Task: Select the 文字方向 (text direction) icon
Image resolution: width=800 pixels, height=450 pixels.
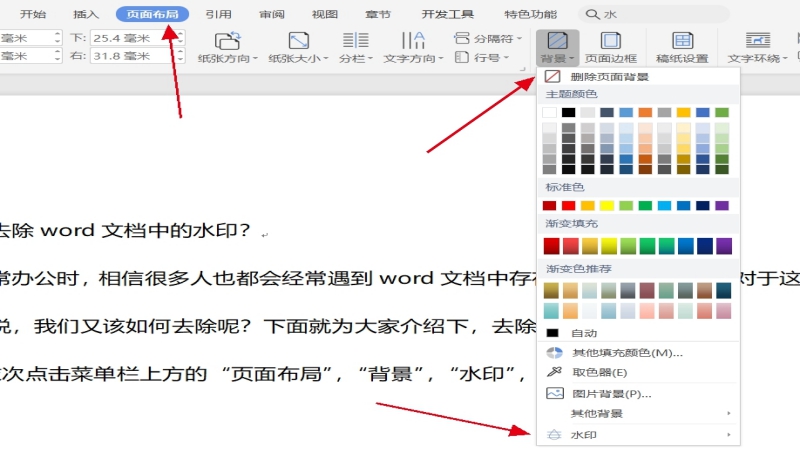Action: 412,47
